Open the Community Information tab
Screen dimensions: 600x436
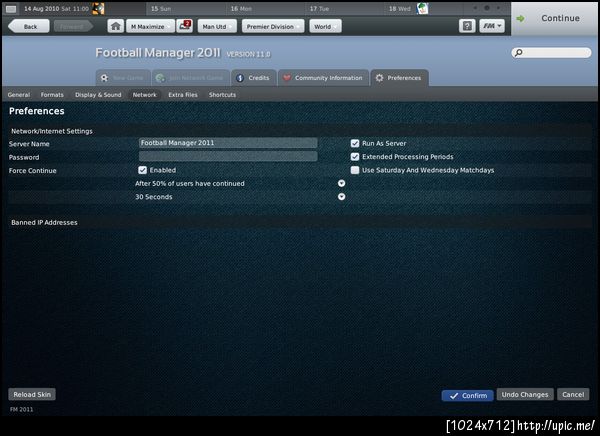tap(323, 78)
